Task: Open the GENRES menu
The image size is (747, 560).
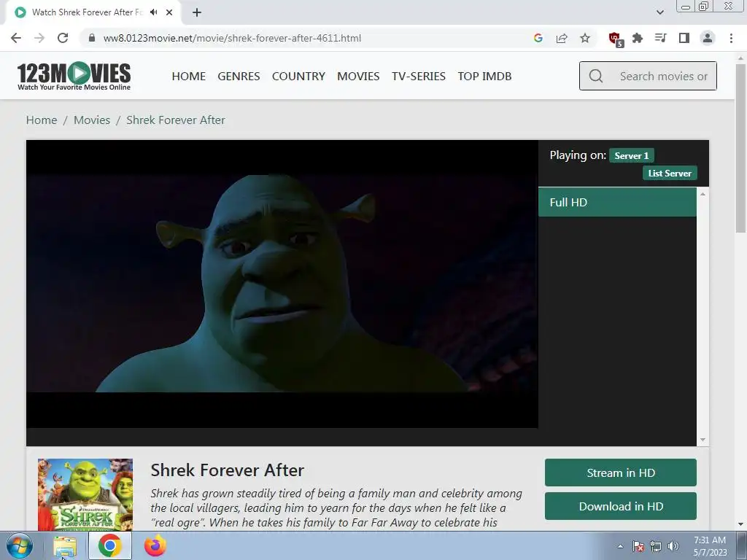Action: (x=239, y=76)
